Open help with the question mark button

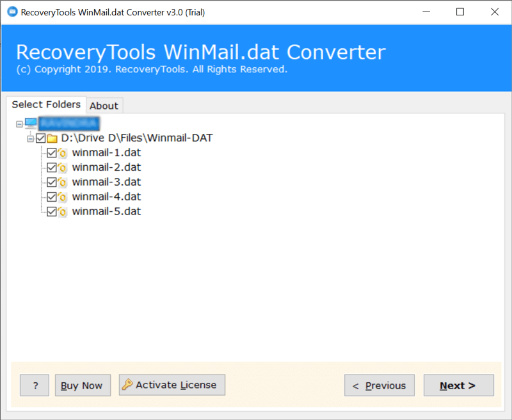[35, 385]
